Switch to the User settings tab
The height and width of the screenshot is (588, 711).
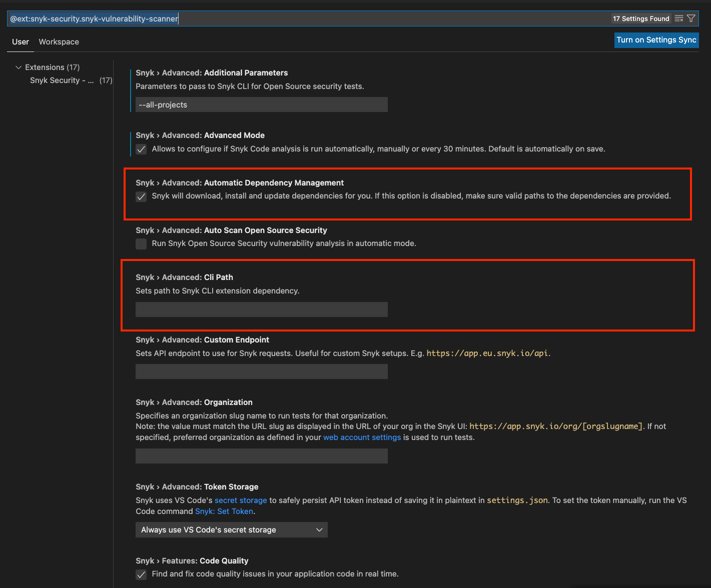coord(21,41)
